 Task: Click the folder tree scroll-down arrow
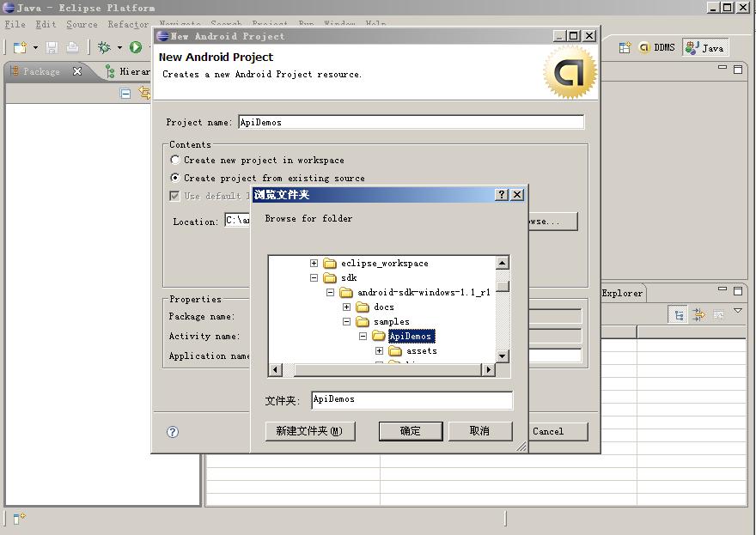pyautogui.click(x=503, y=356)
